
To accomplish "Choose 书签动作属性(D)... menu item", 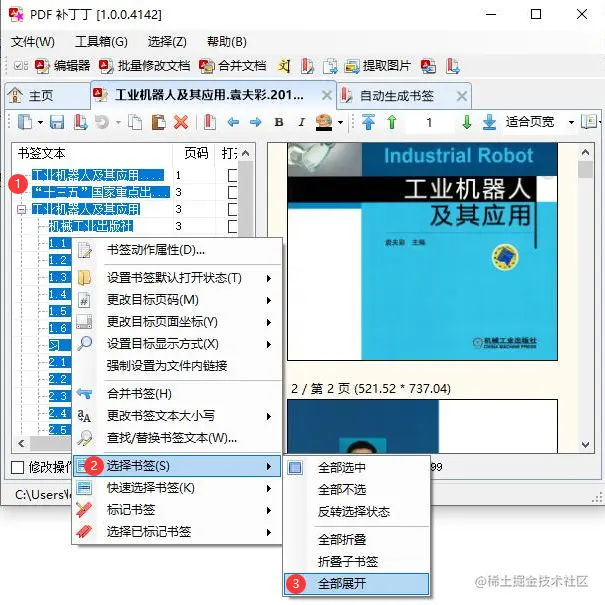I will (177, 250).
